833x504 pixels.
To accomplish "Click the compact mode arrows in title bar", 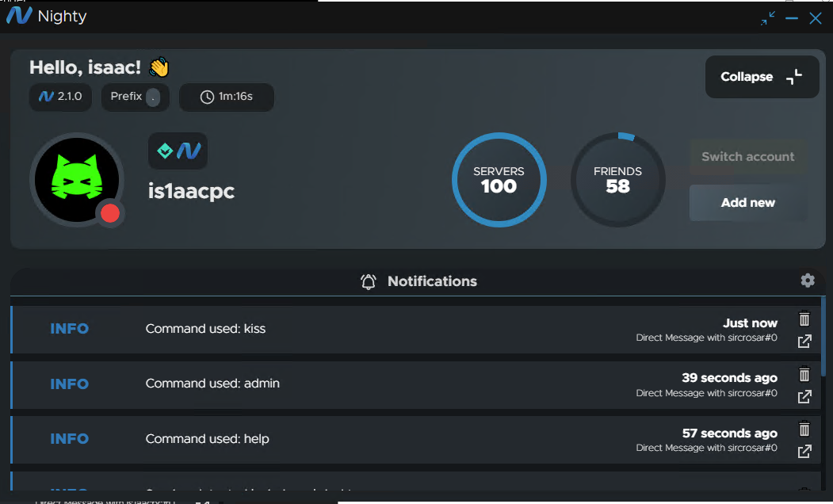I will 767,18.
